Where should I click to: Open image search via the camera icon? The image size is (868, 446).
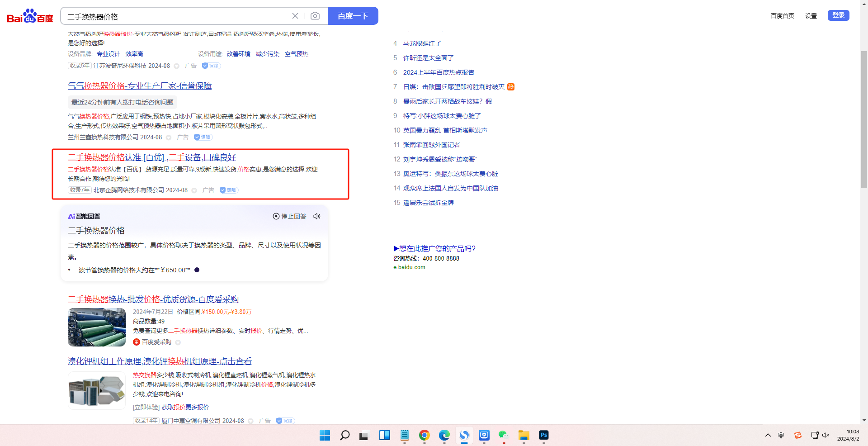pyautogui.click(x=315, y=16)
